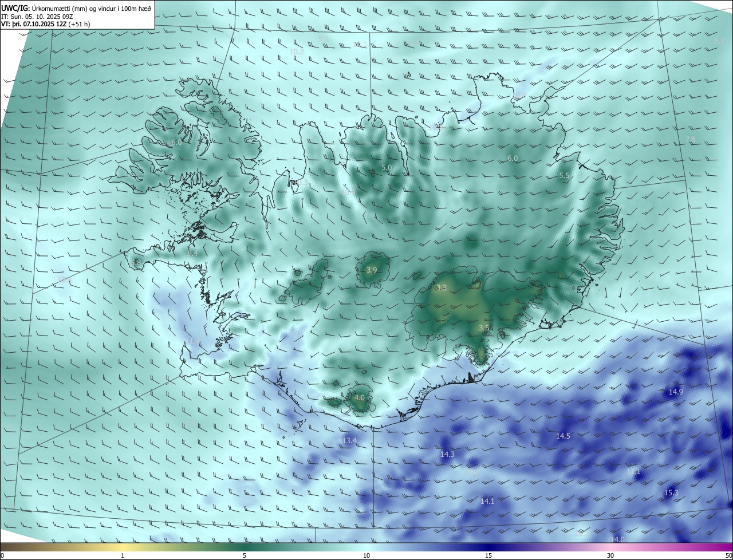Click the 15 tick label on the color scale

(488, 555)
